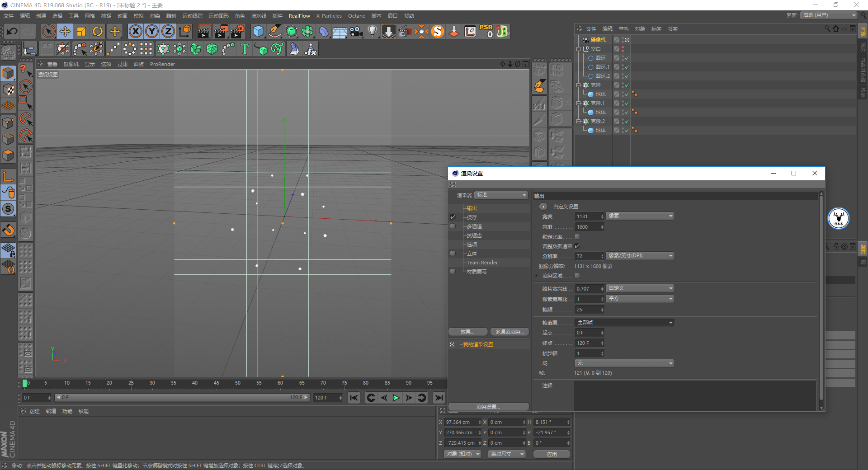This screenshot has height=470, width=868.
Task: Toggle the Y axis lock
Action: [x=152, y=31]
